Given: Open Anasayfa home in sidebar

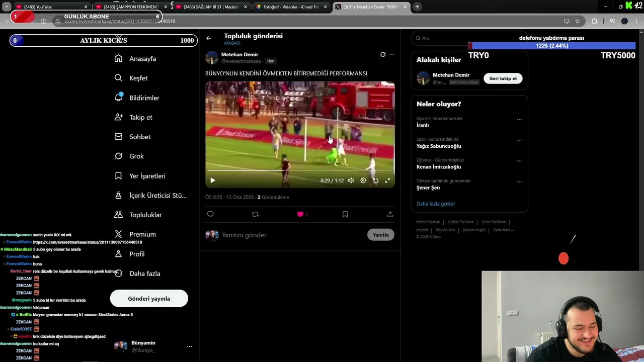Looking at the screenshot, I should (x=135, y=59).
